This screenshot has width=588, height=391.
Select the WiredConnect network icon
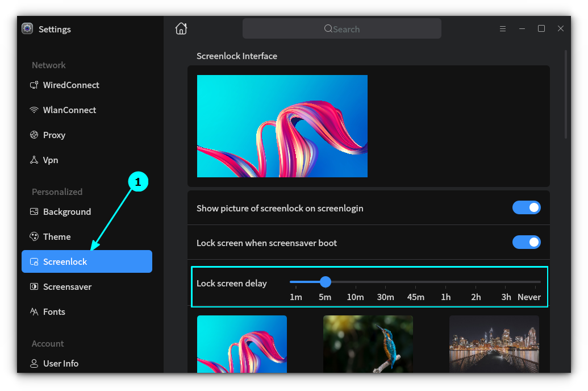click(34, 85)
